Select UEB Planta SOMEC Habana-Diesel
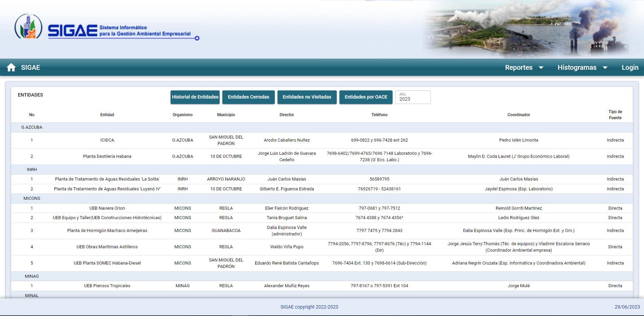644x316 pixels. [107, 263]
